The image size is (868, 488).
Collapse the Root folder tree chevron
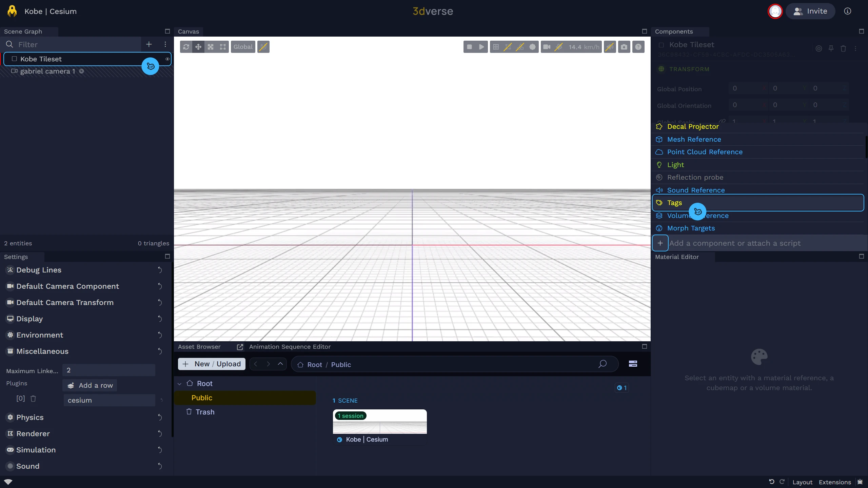point(179,384)
